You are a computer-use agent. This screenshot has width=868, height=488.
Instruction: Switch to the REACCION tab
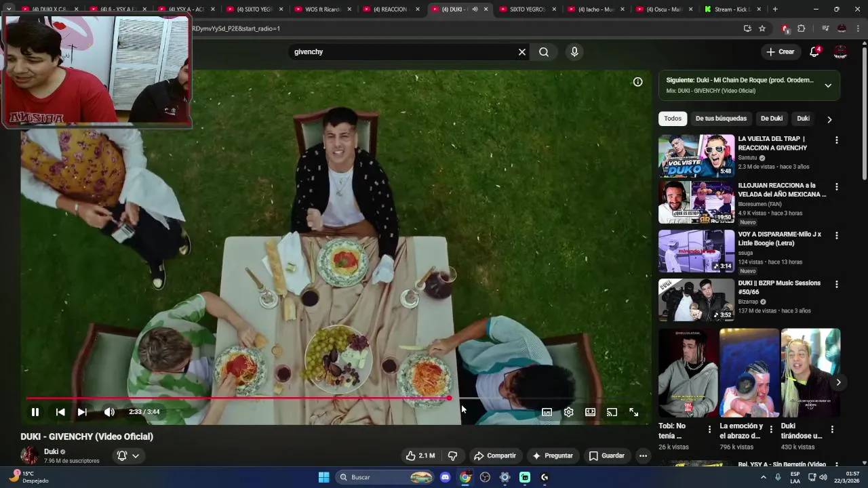pyautogui.click(x=392, y=9)
